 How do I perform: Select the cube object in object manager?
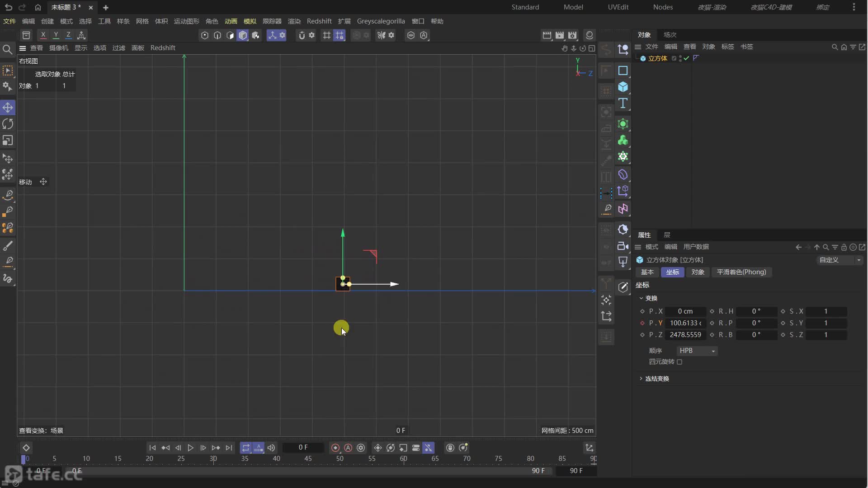(657, 58)
